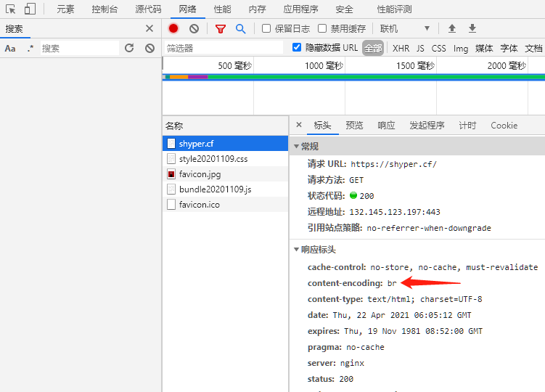The image size is (545, 392).
Task: Filter requests by XHR
Action: coord(401,48)
